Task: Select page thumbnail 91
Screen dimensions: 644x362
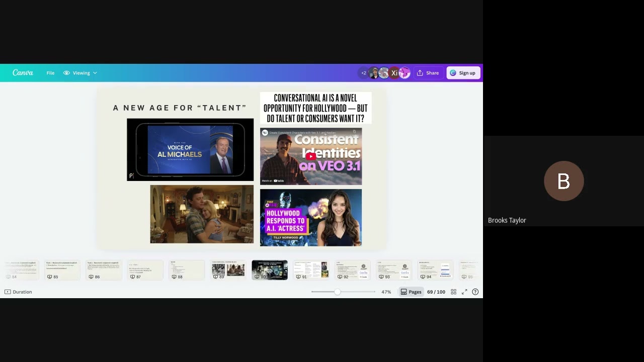Action: click(x=311, y=270)
